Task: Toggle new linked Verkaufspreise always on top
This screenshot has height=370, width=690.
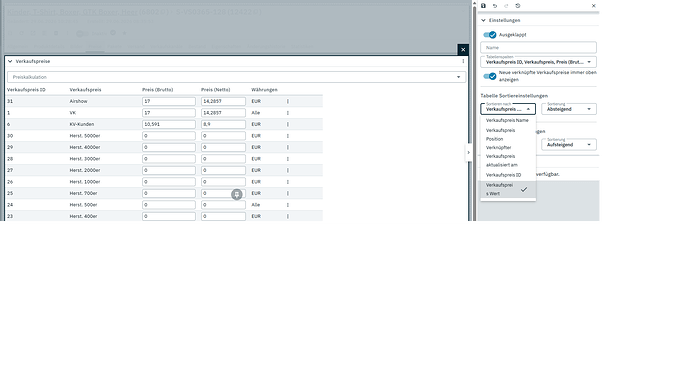Action: click(x=490, y=76)
